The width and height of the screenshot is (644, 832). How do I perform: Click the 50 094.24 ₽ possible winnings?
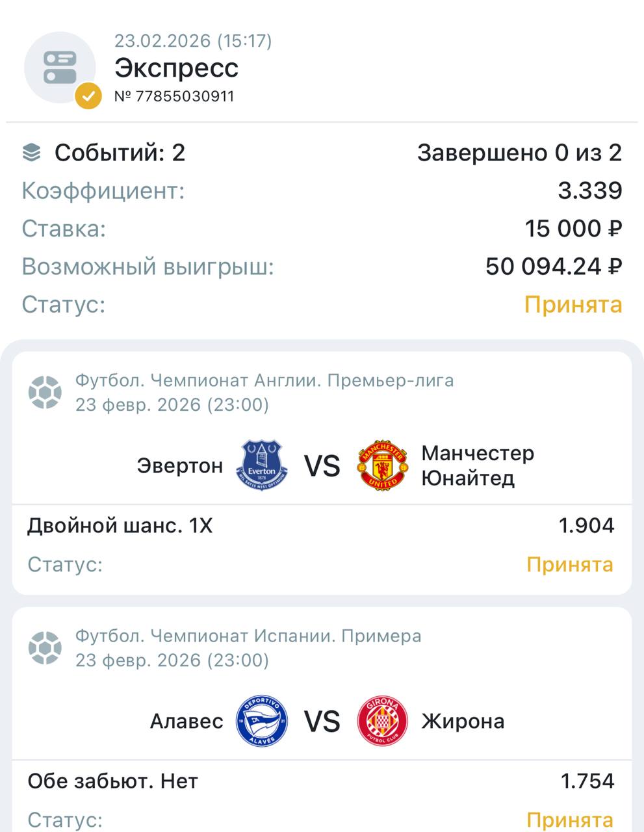coord(553,266)
